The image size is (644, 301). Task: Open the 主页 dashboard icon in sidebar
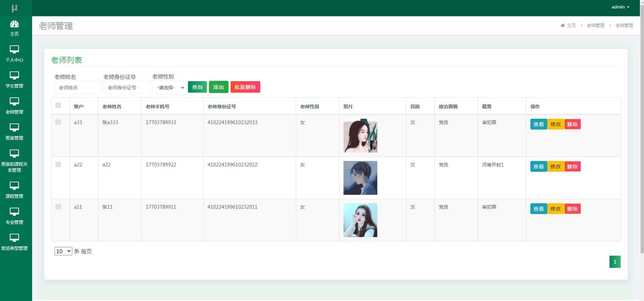[x=14, y=24]
